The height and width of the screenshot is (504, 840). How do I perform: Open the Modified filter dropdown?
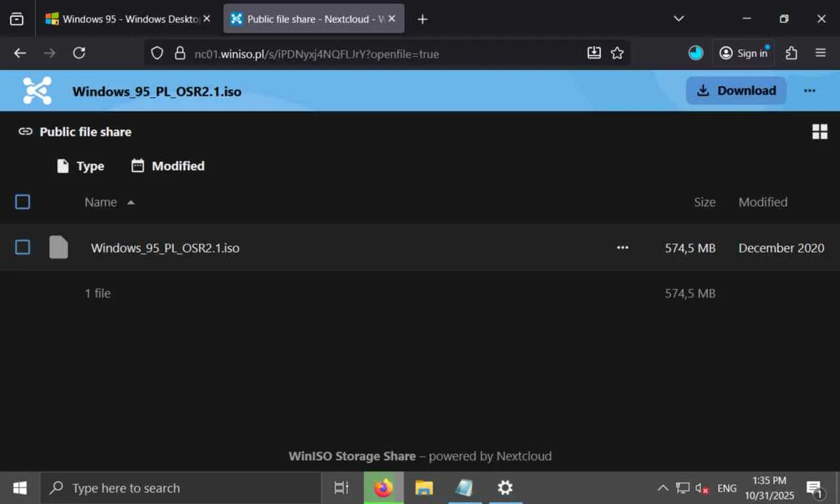pyautogui.click(x=168, y=166)
